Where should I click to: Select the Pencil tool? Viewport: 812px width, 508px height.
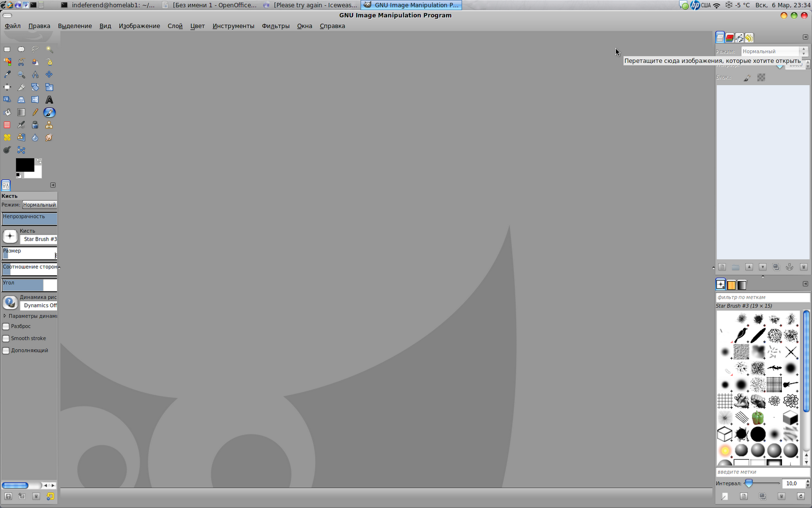click(x=35, y=112)
